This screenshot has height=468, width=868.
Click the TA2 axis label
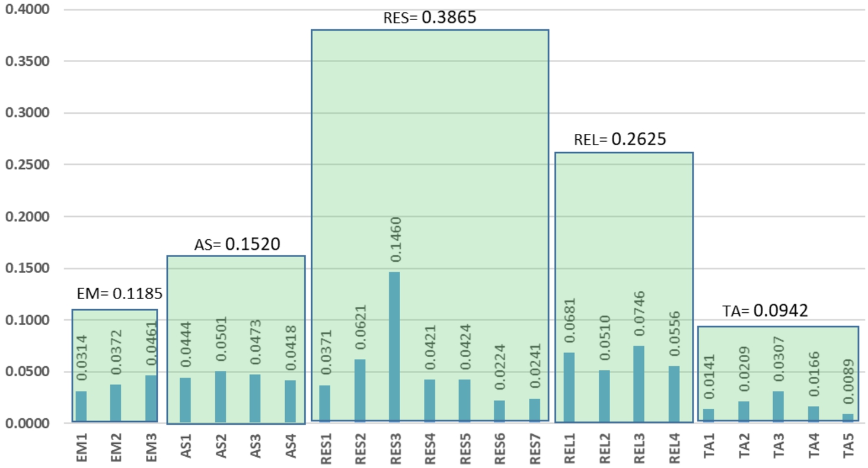(x=743, y=445)
